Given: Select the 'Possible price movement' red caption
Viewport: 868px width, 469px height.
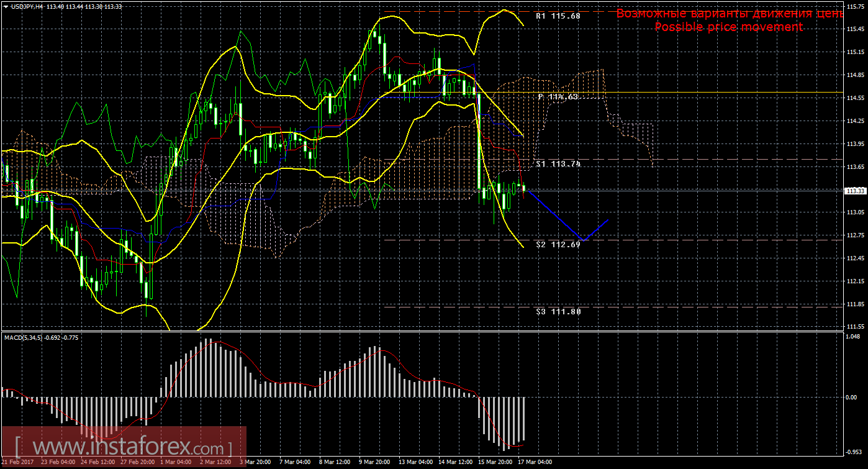Looking at the screenshot, I should (728, 27).
